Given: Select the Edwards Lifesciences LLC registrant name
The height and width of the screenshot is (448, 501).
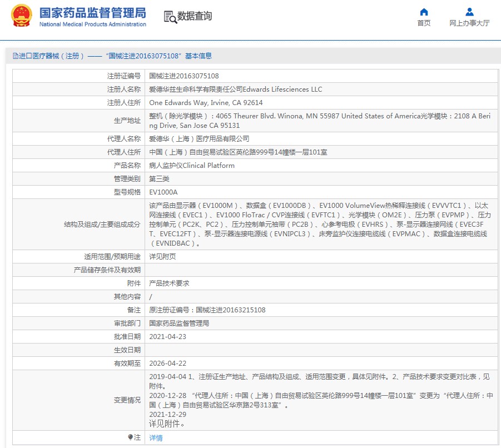Looking at the screenshot, I should (235, 89).
